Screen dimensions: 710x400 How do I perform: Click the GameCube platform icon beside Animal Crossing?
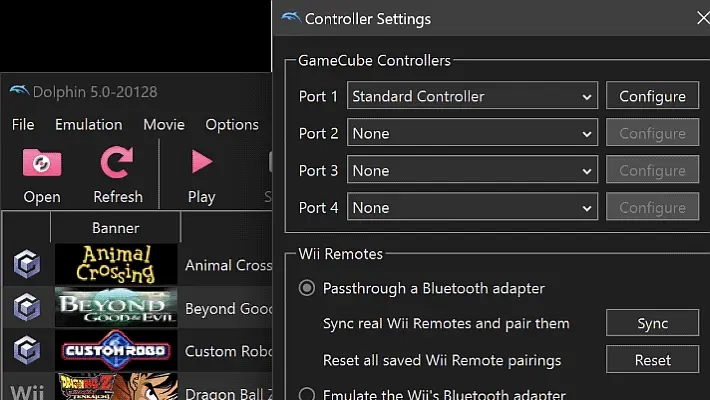point(27,264)
